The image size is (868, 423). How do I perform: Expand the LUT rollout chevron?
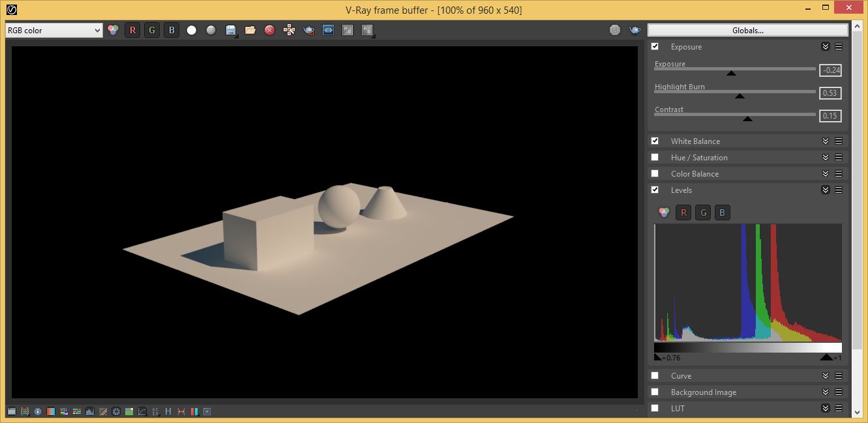click(x=826, y=409)
